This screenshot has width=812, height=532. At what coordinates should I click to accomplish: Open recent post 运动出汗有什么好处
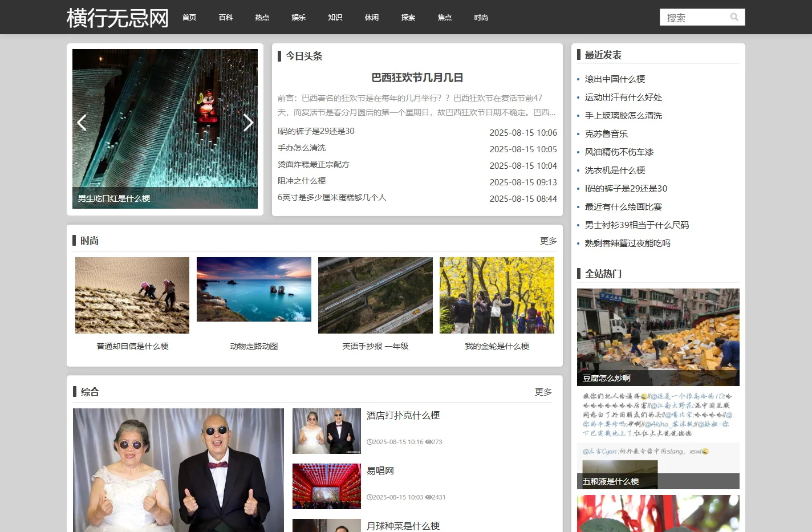point(623,98)
